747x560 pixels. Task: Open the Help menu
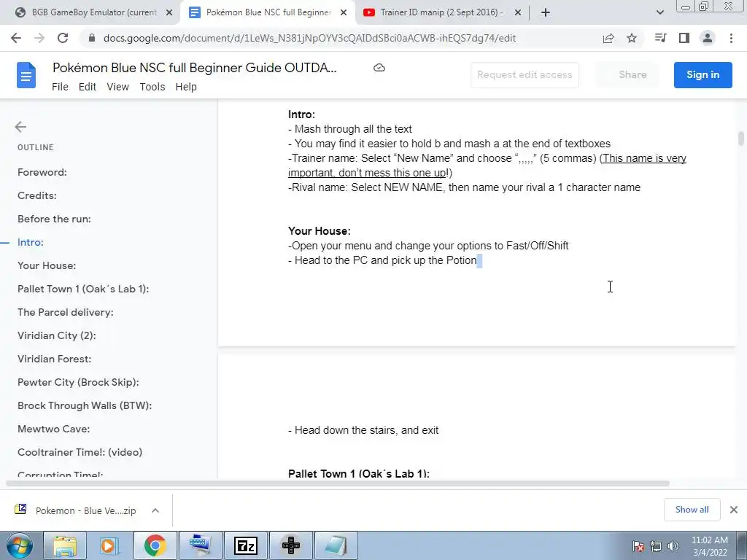(186, 87)
